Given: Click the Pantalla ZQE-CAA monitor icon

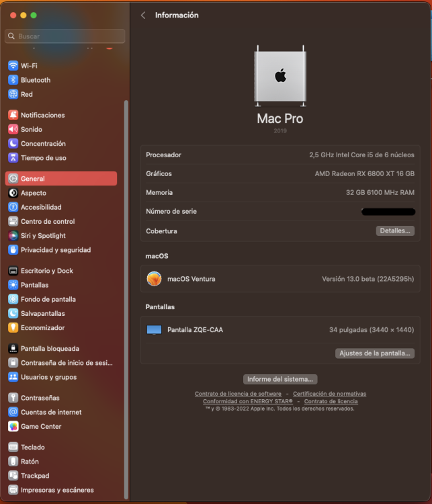Looking at the screenshot, I should coord(154,330).
